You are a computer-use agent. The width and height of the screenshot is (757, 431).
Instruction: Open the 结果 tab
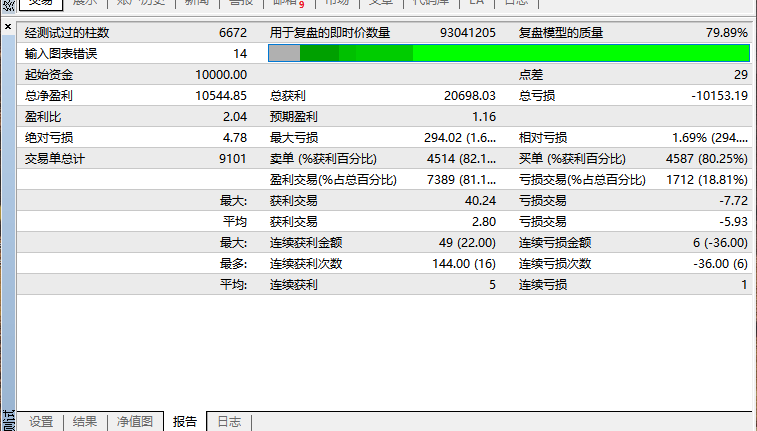click(84, 422)
